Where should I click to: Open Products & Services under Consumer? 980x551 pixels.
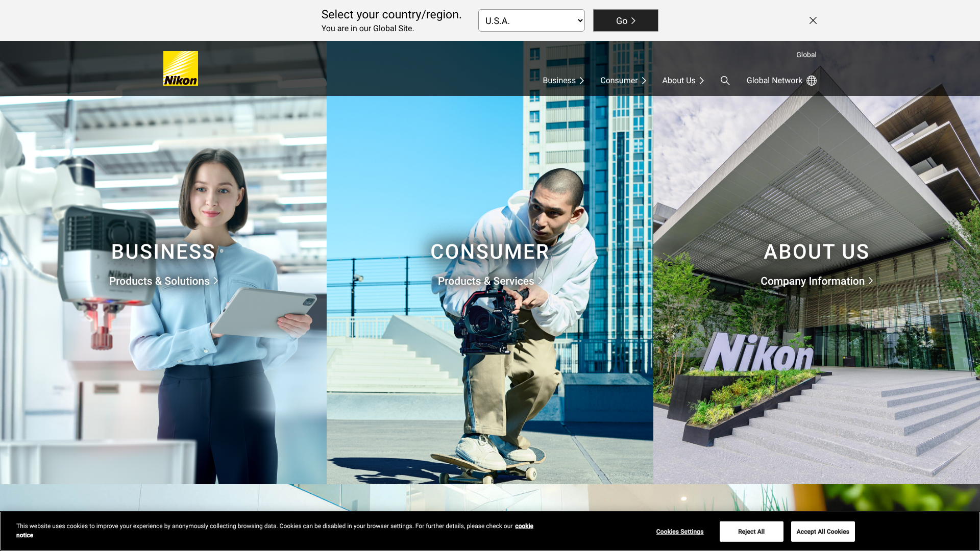point(489,281)
